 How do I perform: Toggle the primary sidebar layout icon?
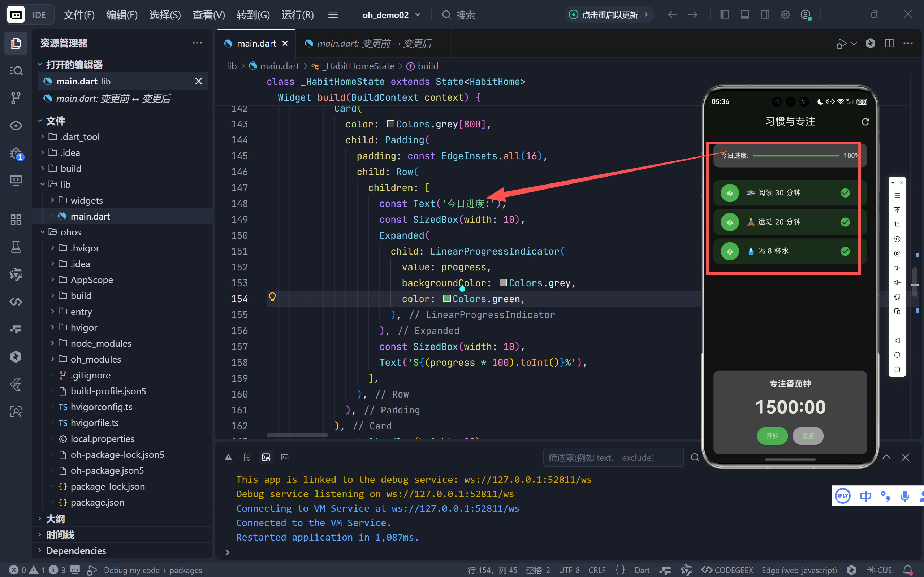click(724, 15)
